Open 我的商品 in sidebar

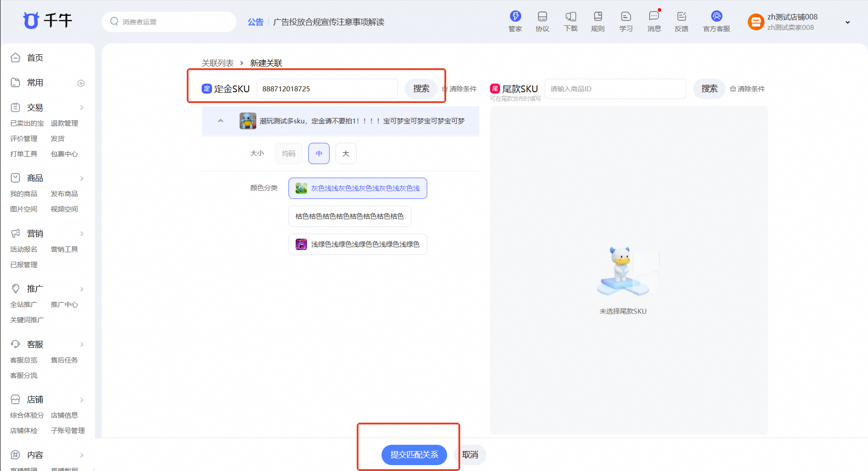pyautogui.click(x=24, y=194)
